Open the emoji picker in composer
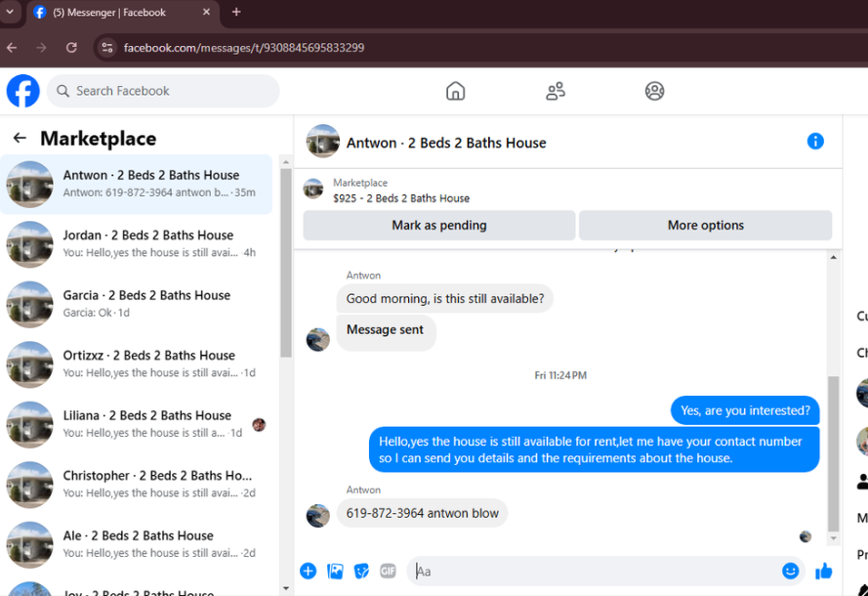The height and width of the screenshot is (596, 868). pyautogui.click(x=790, y=571)
